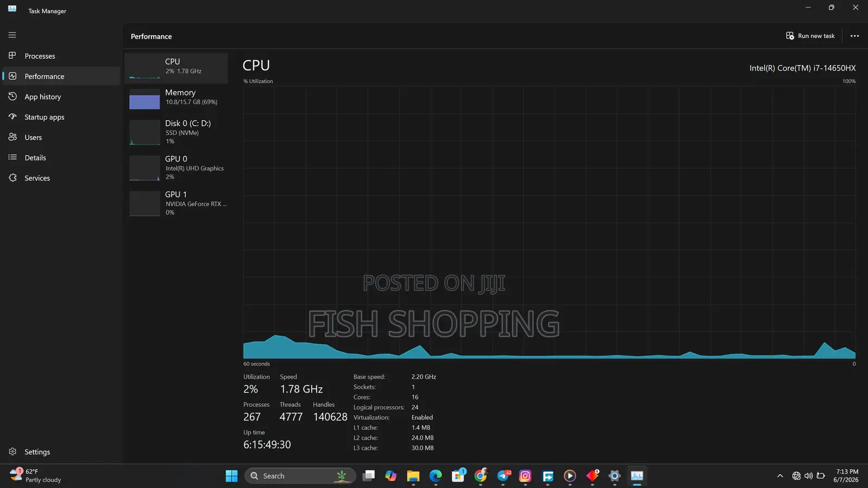This screenshot has height=488, width=868.
Task: Go to Processes page
Action: point(61,56)
